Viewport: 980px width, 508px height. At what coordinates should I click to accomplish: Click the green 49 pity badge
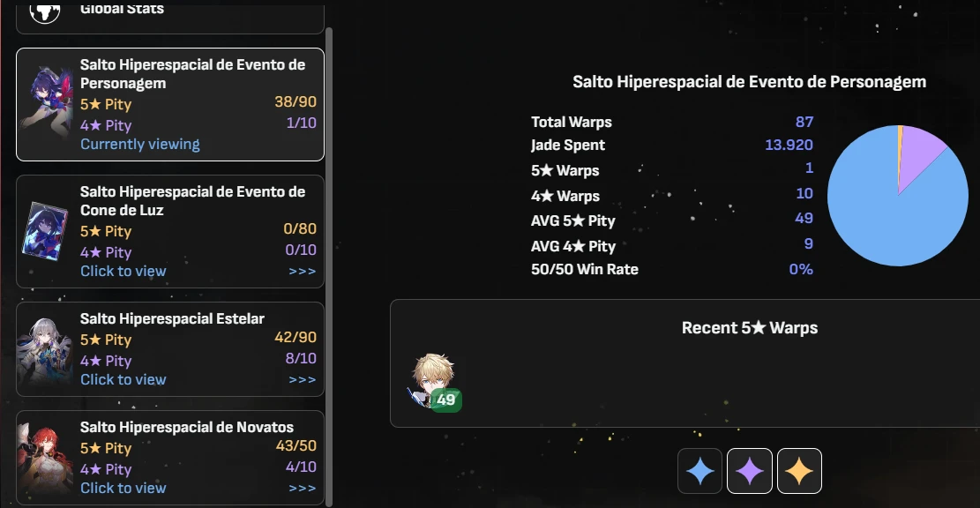(446, 400)
